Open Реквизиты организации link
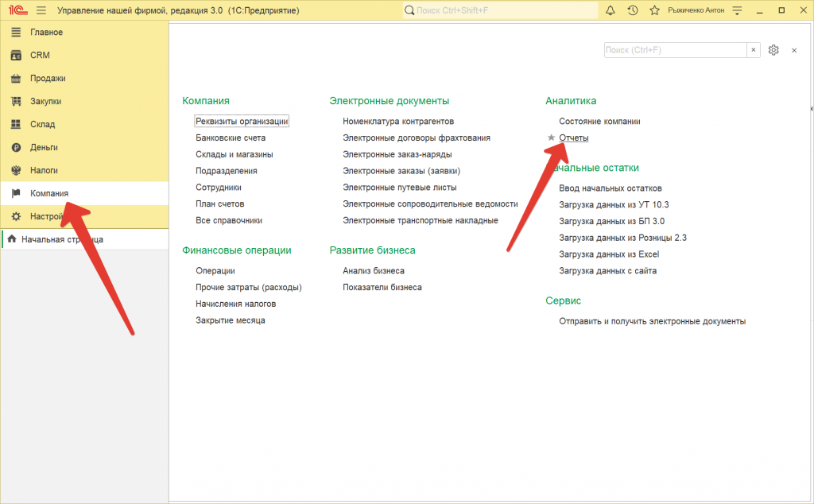 (x=242, y=121)
